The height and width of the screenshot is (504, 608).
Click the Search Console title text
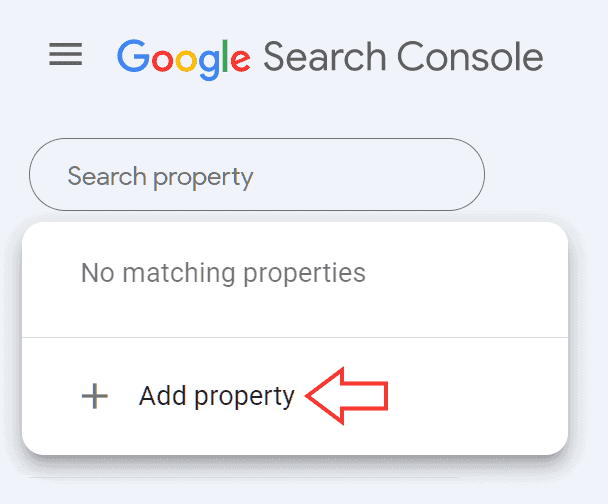[x=403, y=56]
